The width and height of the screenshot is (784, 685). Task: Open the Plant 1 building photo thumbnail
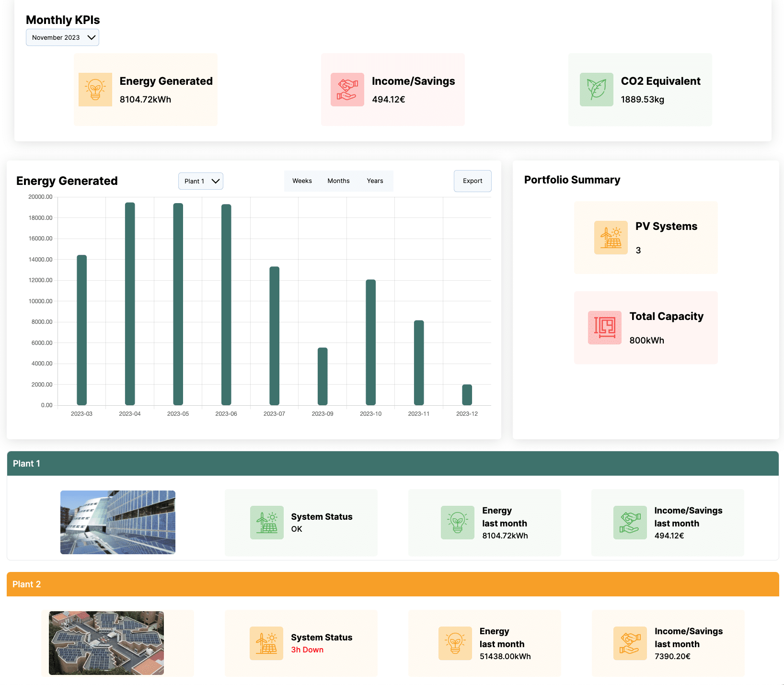pos(118,522)
